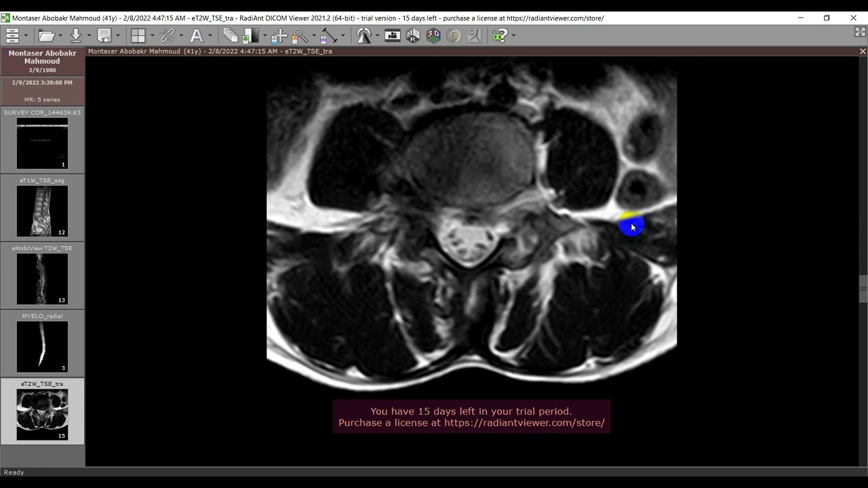The width and height of the screenshot is (868, 488).
Task: Expand the Help dropdown arrow
Action: (x=513, y=35)
